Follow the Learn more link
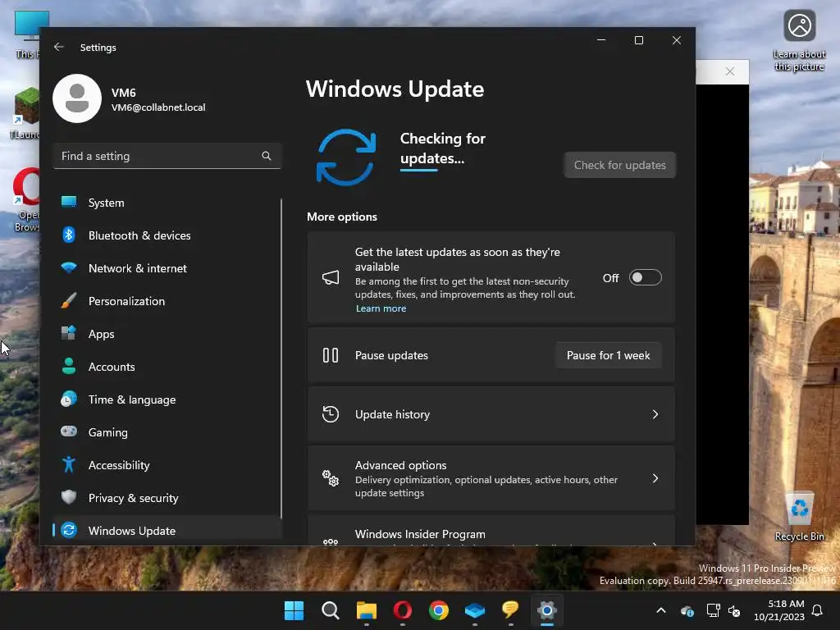 [x=381, y=308]
